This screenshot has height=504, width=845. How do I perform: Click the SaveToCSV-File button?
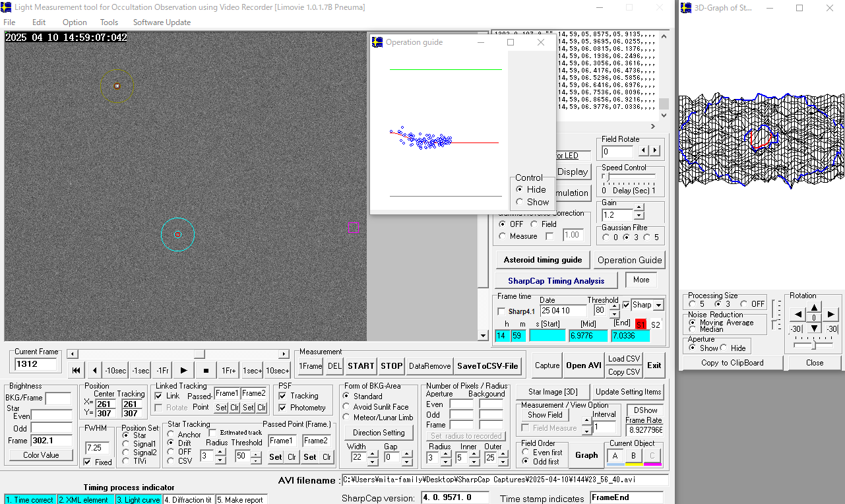point(487,366)
